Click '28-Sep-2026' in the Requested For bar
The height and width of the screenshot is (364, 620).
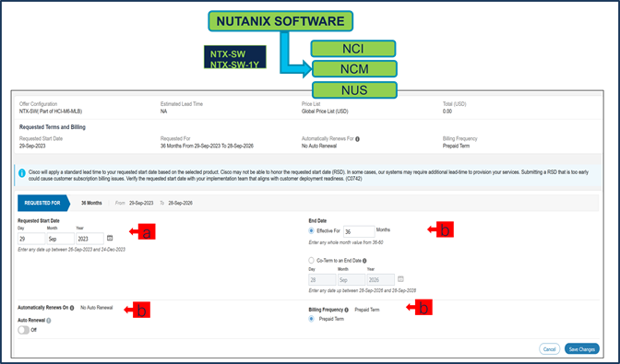pos(180,203)
